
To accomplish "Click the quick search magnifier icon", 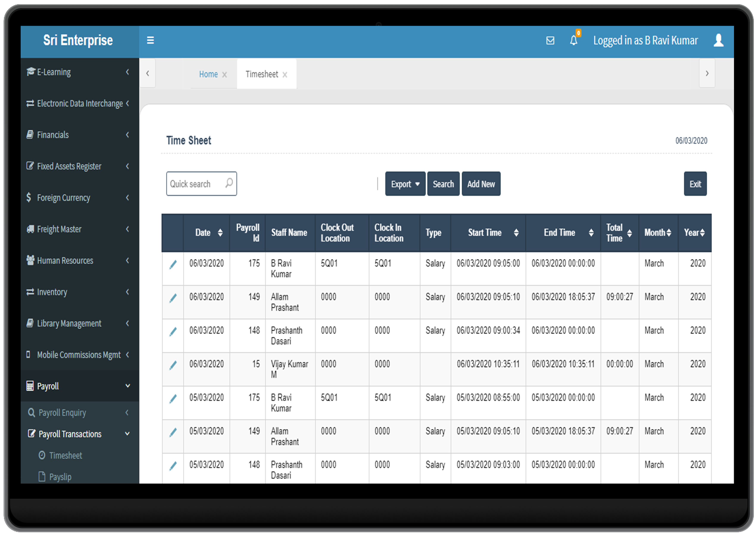I will coord(229,183).
